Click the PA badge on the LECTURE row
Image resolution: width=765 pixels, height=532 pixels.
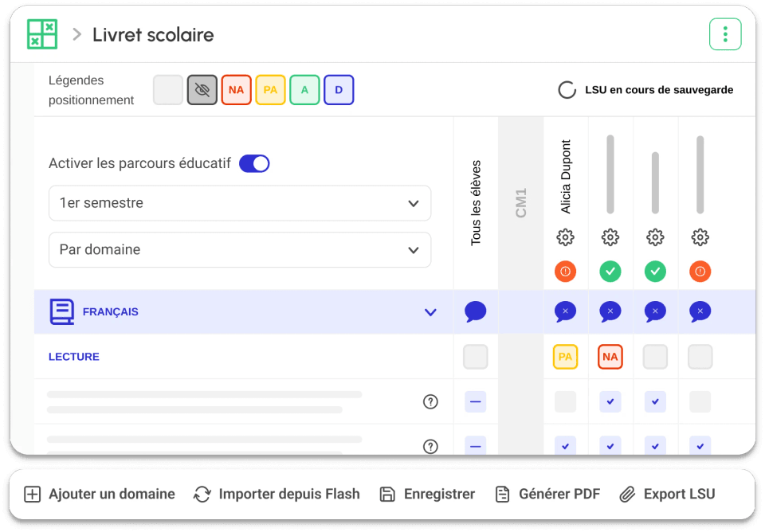[565, 356]
